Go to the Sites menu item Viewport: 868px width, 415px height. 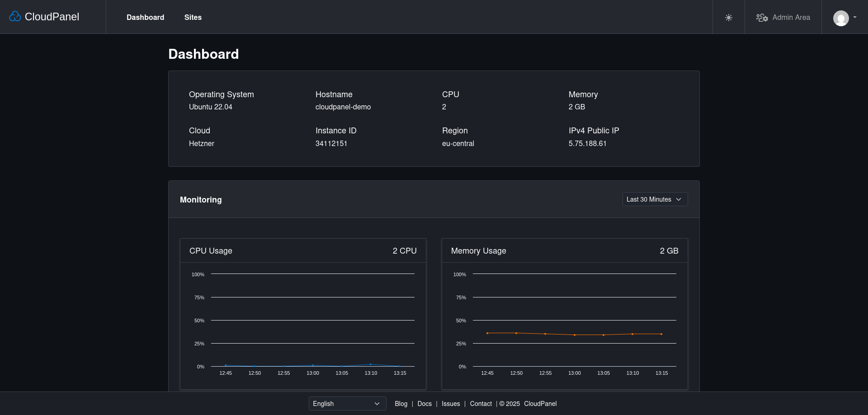pyautogui.click(x=193, y=17)
